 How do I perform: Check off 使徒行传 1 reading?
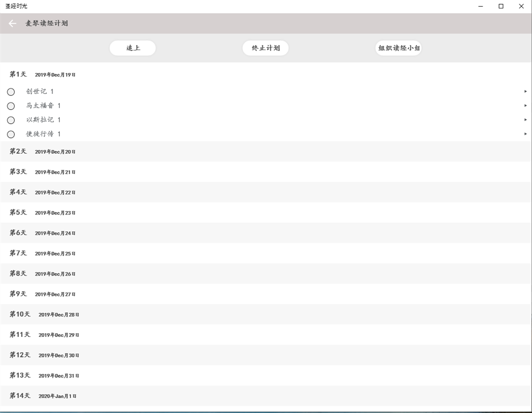(11, 134)
